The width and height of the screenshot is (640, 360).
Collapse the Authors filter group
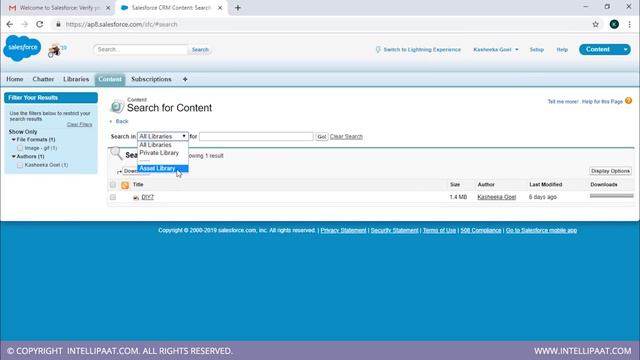tap(13, 156)
